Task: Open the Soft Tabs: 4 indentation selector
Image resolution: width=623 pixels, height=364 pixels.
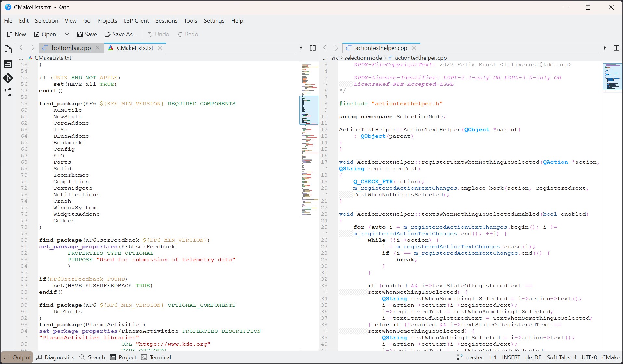Action: pyautogui.click(x=561, y=357)
